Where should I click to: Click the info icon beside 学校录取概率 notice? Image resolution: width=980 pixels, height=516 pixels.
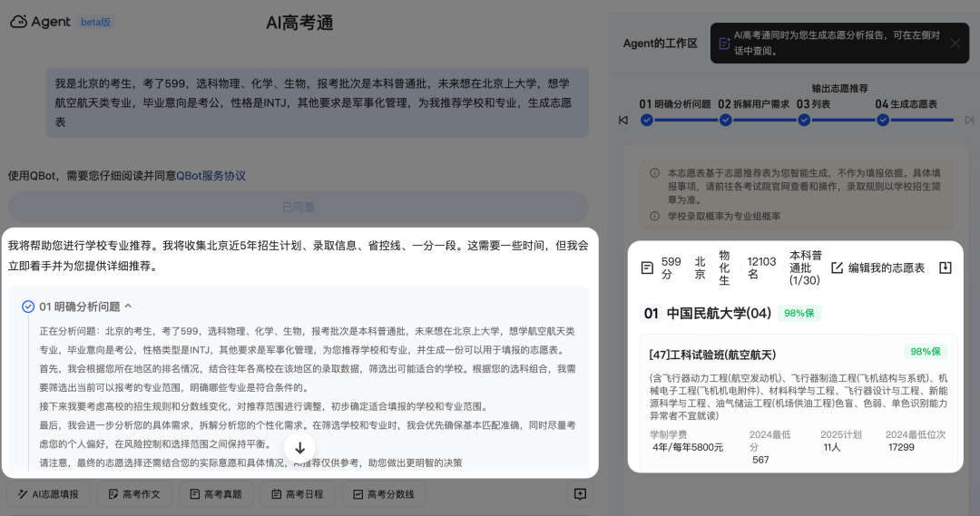654,217
